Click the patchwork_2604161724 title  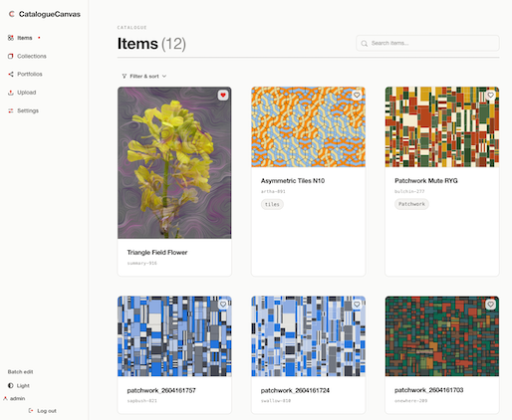295,390
